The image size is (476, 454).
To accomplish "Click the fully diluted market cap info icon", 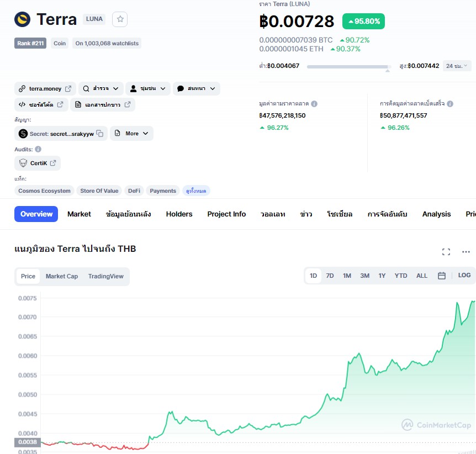I will click(450, 104).
